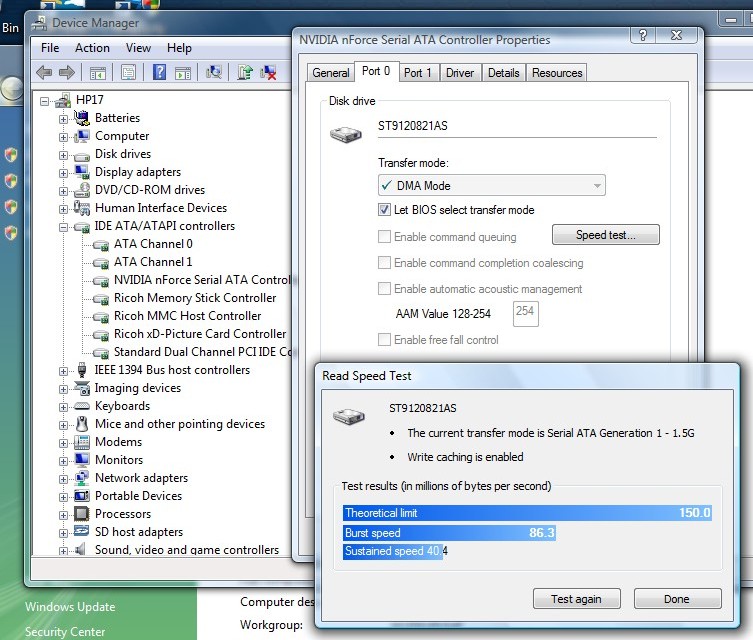Switch to the Port 1 tab

[x=417, y=73]
